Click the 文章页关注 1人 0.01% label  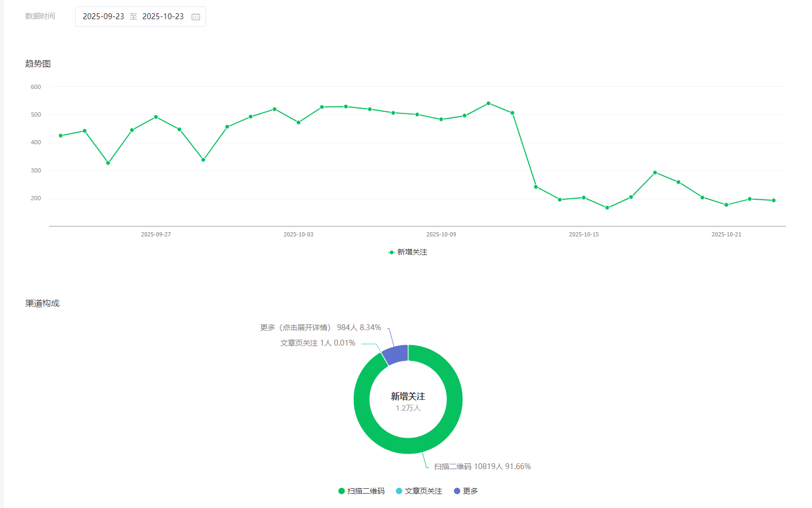tap(318, 343)
